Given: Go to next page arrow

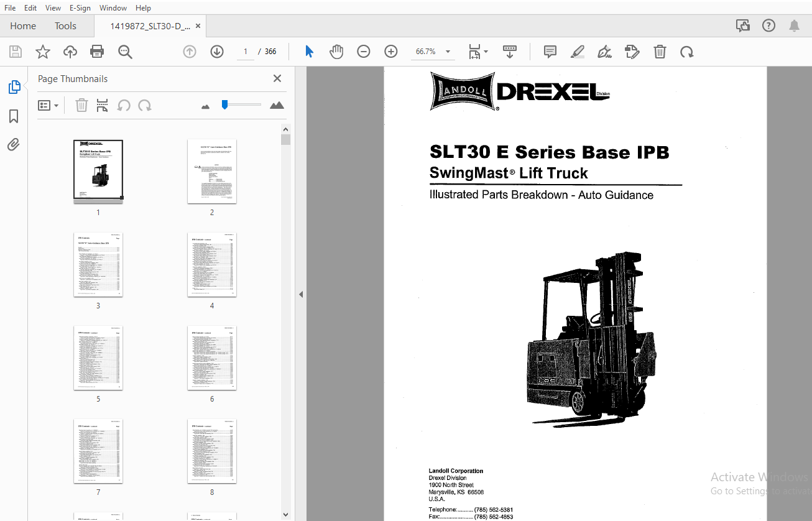Looking at the screenshot, I should tap(217, 52).
